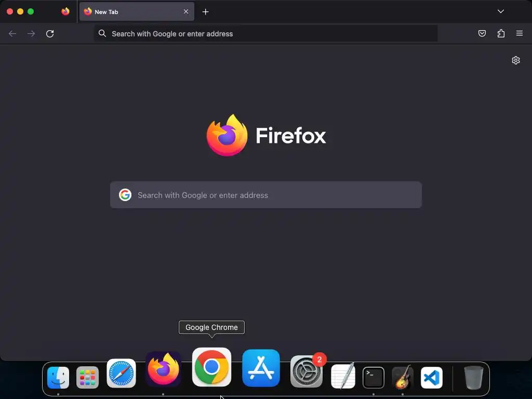The image size is (532, 399).
Task: Focus the address bar search field
Action: [265, 34]
